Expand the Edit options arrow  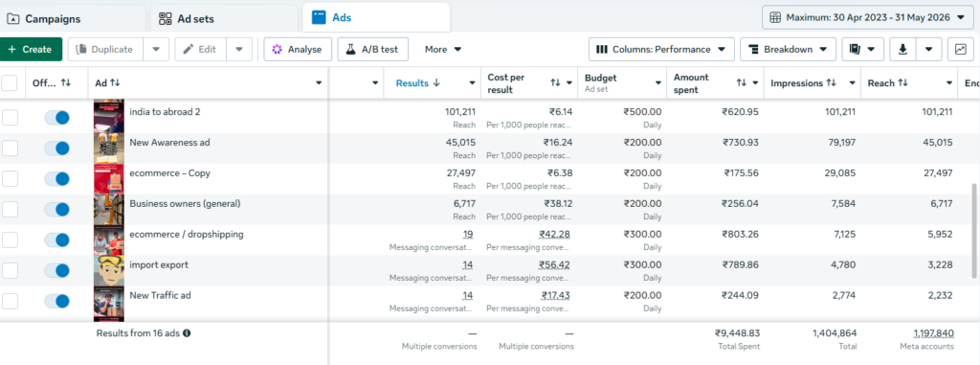[x=239, y=50]
